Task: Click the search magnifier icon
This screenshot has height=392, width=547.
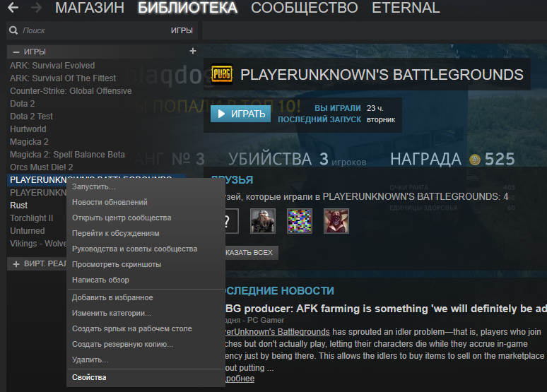Action: click(x=13, y=30)
